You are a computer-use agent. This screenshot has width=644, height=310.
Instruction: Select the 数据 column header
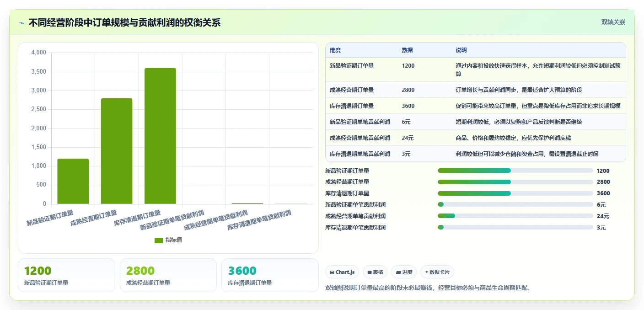pyautogui.click(x=408, y=50)
